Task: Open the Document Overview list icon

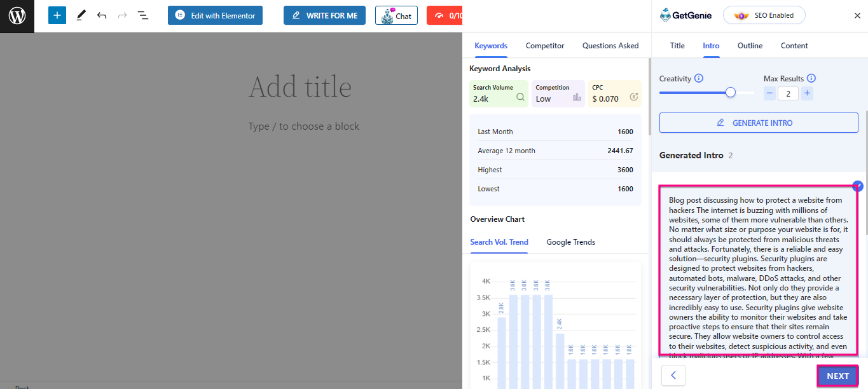Action: [143, 15]
